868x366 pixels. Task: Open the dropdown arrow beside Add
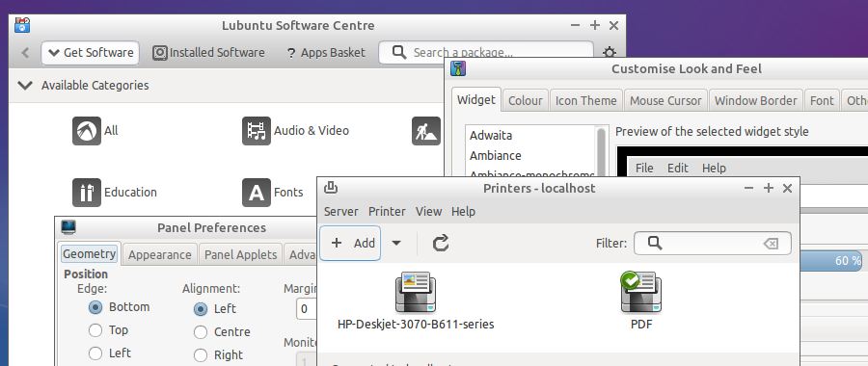coord(396,243)
